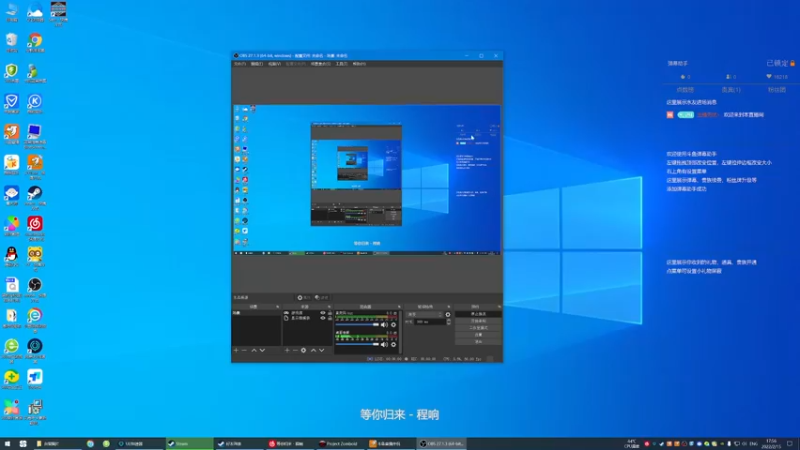
Task: Click the Stop Streaming button in controls
Action: click(478, 314)
